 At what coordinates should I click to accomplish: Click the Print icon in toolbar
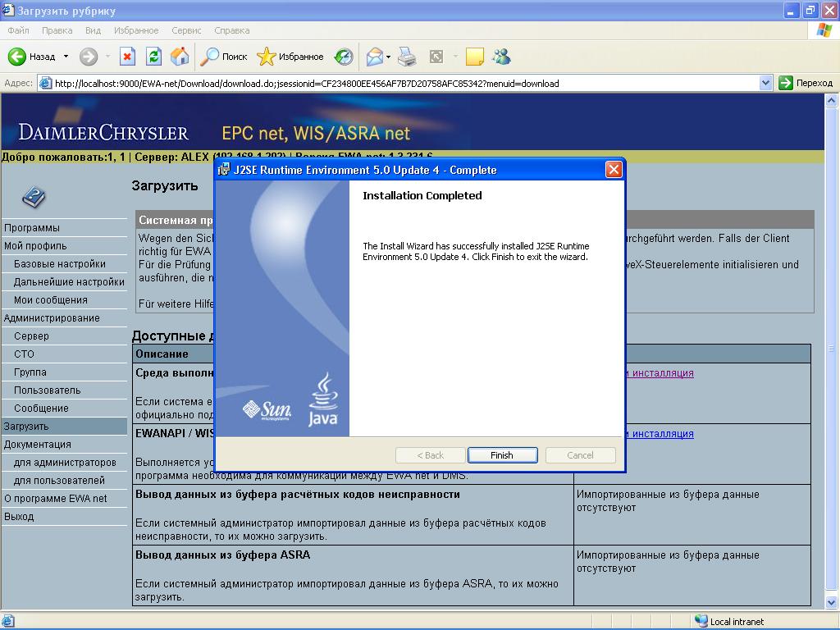407,57
